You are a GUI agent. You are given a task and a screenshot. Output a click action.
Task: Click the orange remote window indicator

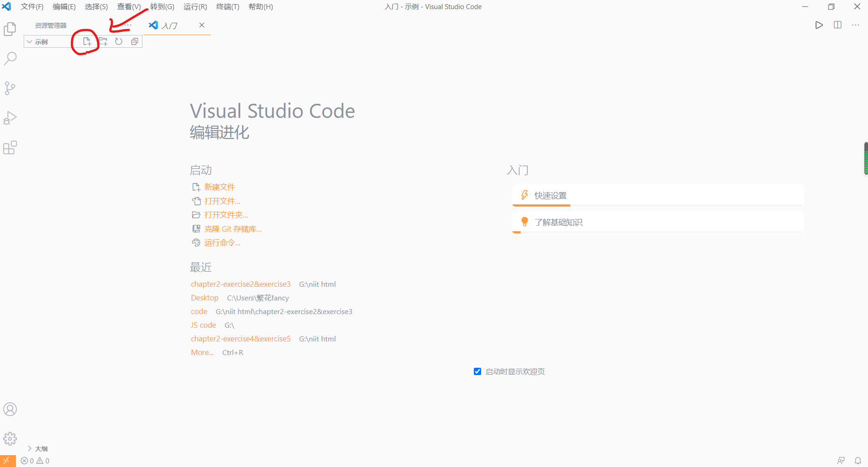click(8, 461)
